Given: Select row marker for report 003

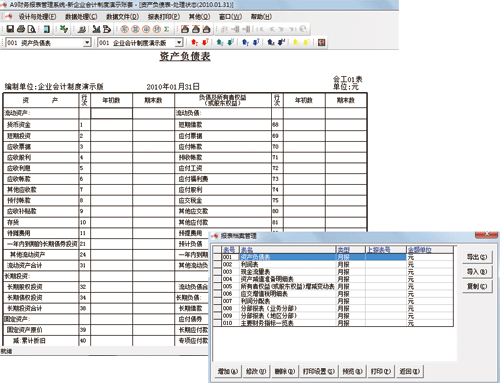Looking at the screenshot, I should (x=217, y=272).
